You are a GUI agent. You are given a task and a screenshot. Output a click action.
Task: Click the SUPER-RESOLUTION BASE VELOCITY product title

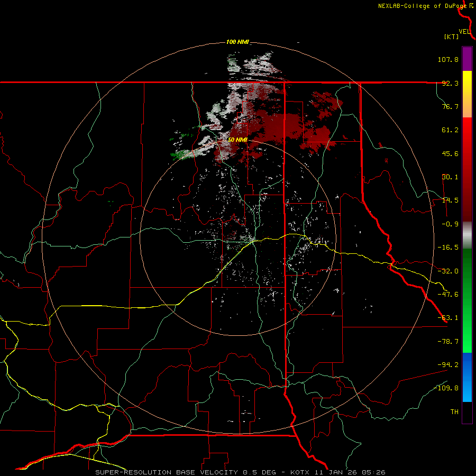[167, 472]
